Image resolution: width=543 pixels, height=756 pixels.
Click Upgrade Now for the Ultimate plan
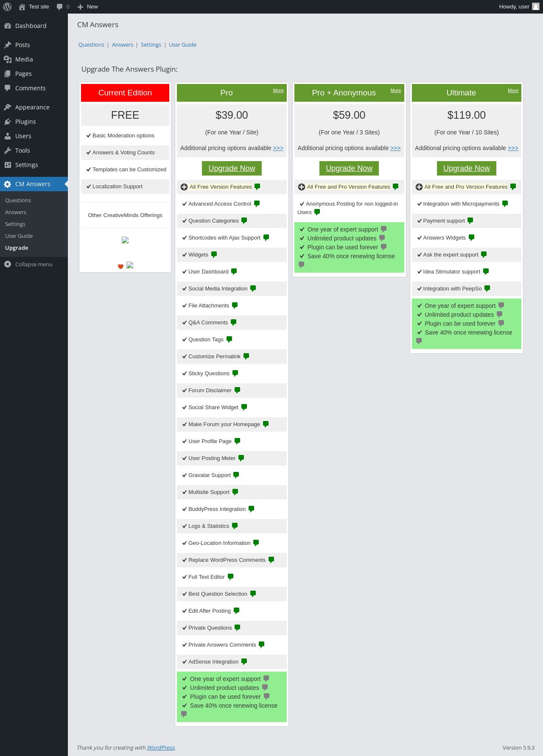[467, 168]
